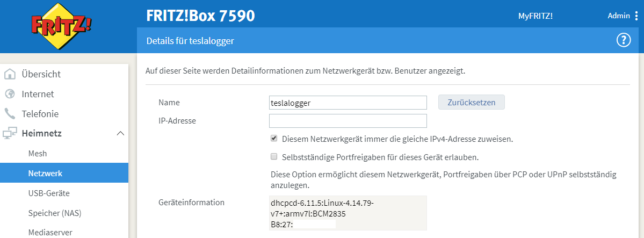Screen dimensions: 644x238
Task: Enable independent port sharing checkbox
Action: pyautogui.click(x=274, y=157)
